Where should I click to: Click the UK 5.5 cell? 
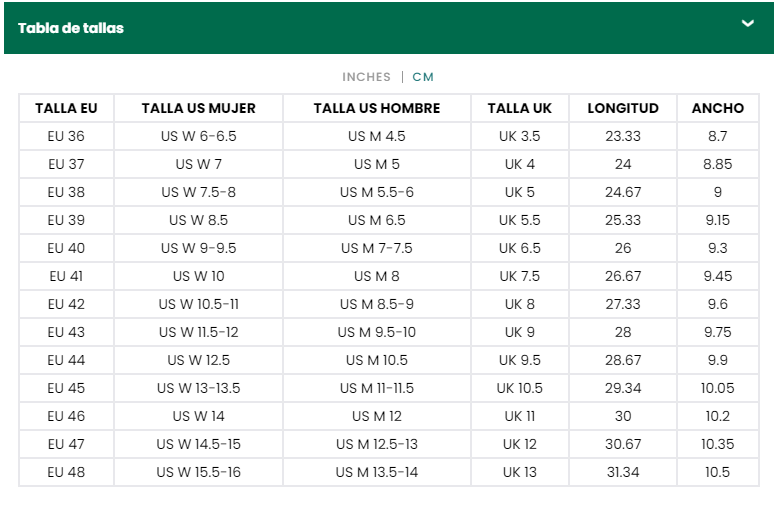click(x=520, y=220)
